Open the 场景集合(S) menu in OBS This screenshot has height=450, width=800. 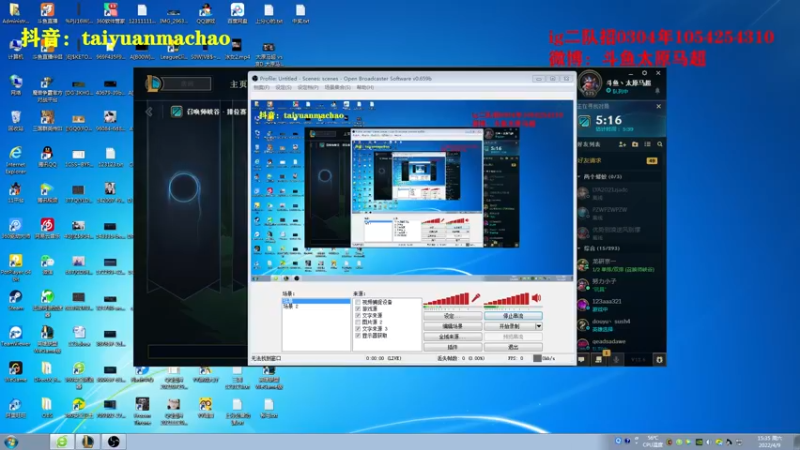[337, 87]
